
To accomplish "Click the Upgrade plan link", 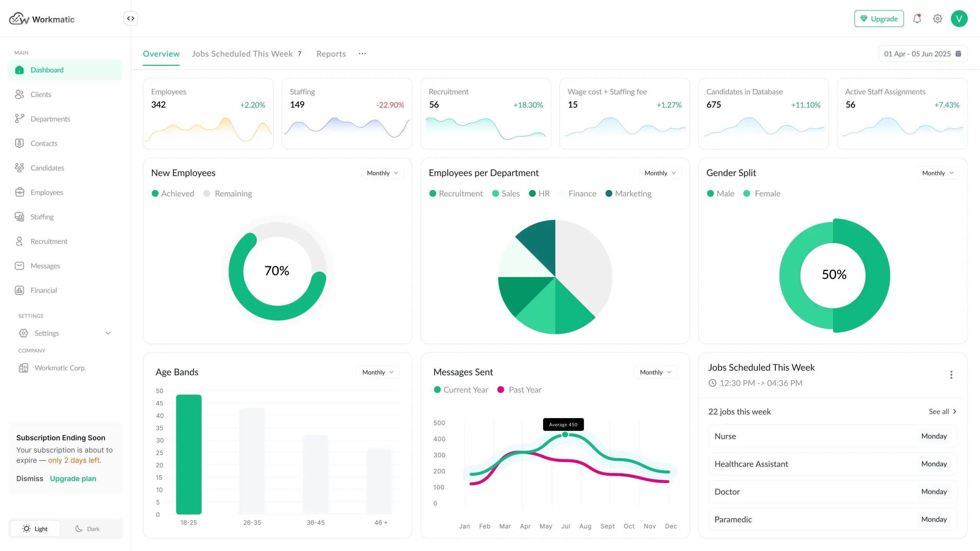I will 73,479.
